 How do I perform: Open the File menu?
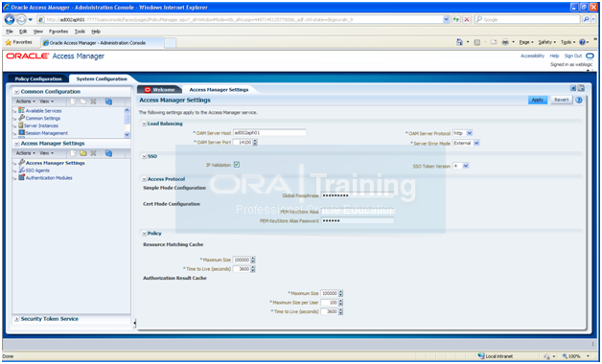(10, 32)
